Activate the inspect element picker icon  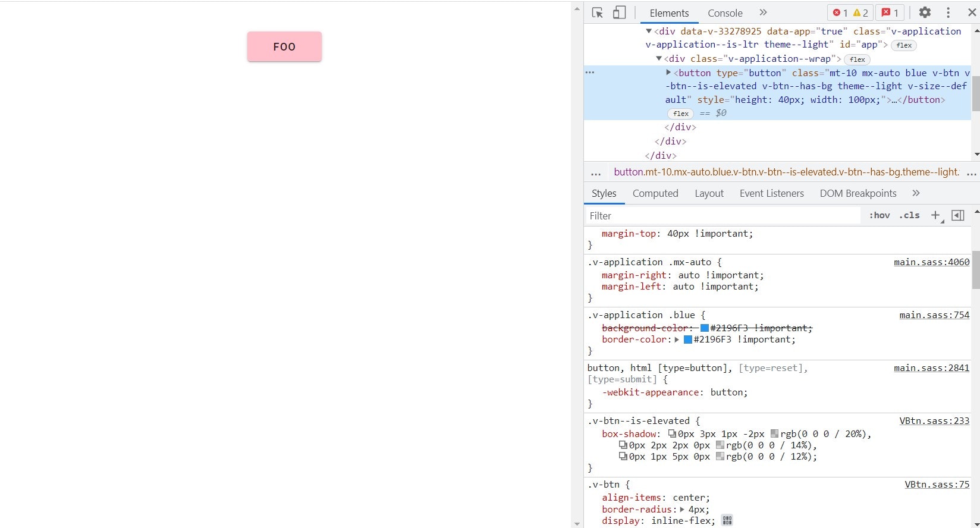tap(598, 12)
